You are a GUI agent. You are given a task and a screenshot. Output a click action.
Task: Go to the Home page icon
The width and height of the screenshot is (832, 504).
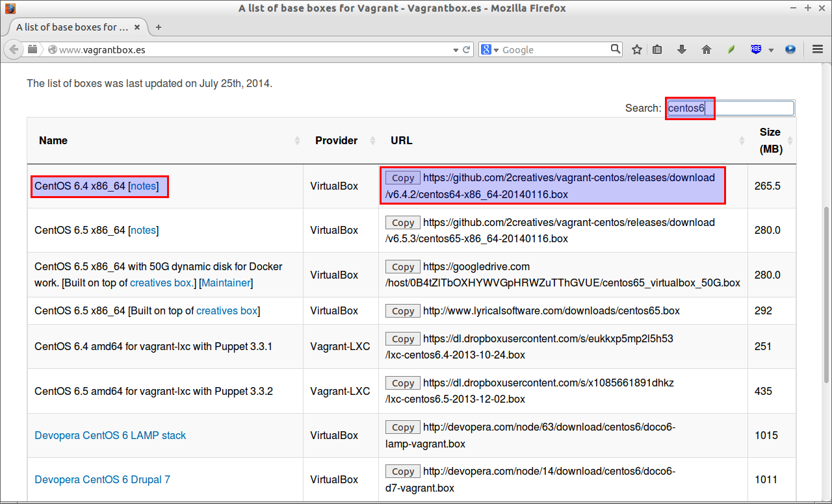(707, 49)
